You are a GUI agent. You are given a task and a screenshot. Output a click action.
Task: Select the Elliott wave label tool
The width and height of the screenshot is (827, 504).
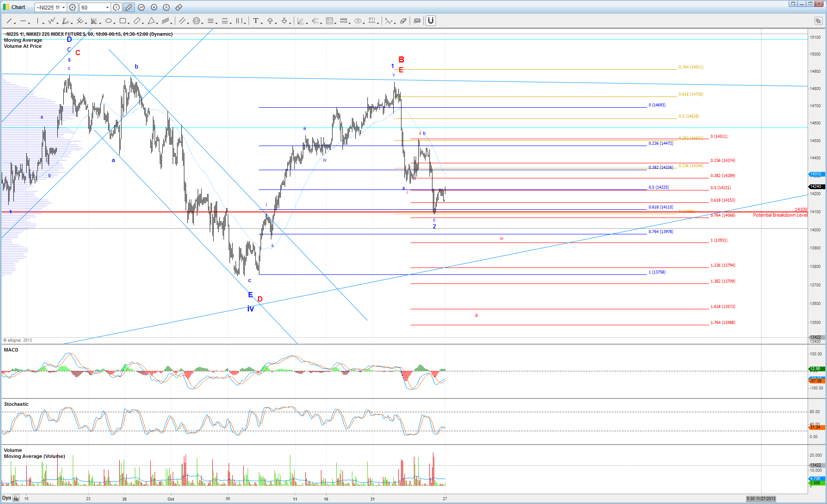(389, 21)
